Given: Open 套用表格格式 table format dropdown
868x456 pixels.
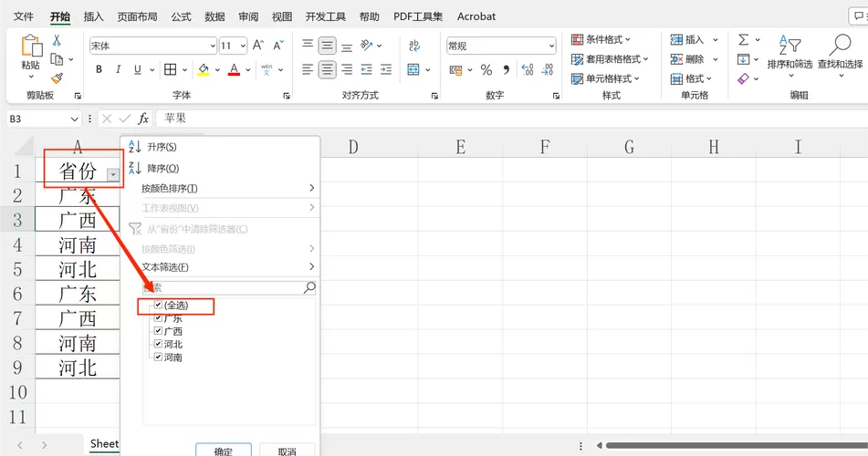Looking at the screenshot, I should [x=610, y=59].
